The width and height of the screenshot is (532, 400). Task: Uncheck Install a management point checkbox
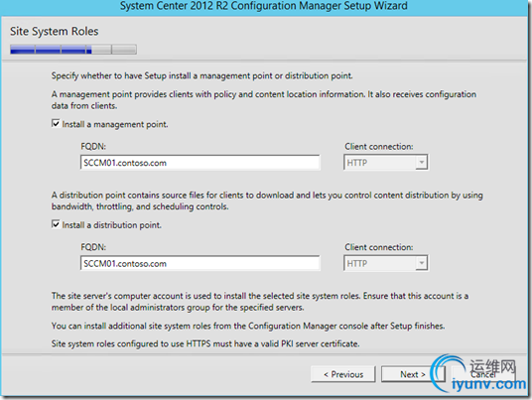point(56,123)
